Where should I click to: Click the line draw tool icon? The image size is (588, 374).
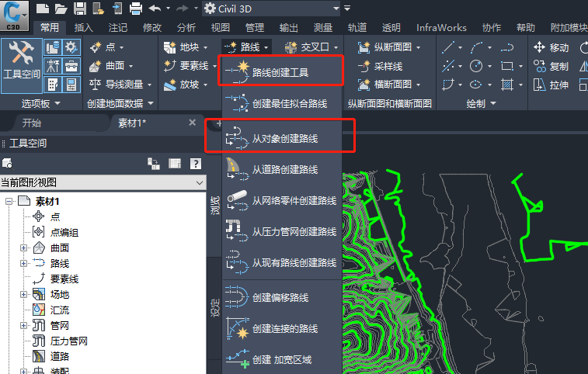point(448,47)
